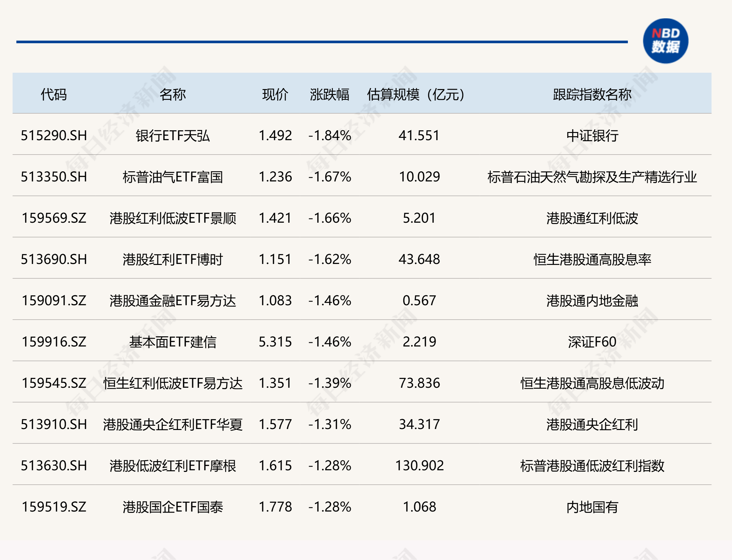
Task: Select code 159916.SZ
Action: [54, 342]
